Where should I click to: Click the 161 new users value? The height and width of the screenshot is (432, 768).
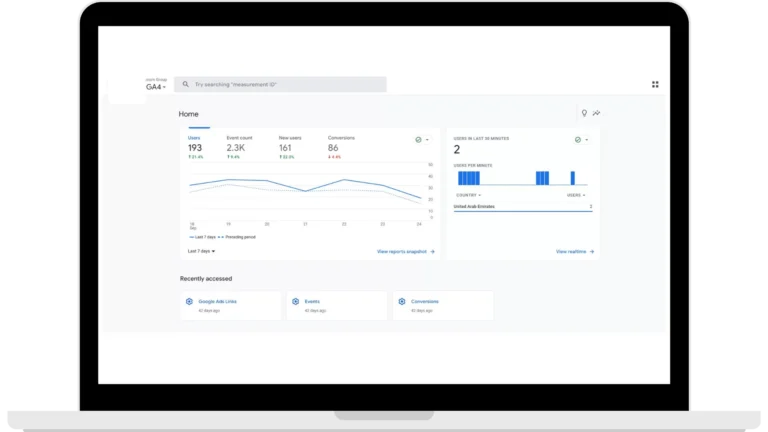[x=285, y=148]
